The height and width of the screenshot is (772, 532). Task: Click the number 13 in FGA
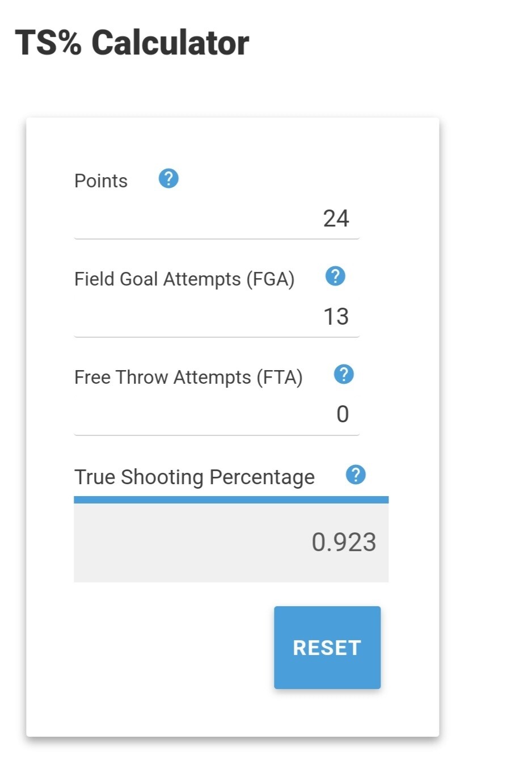coord(336,317)
